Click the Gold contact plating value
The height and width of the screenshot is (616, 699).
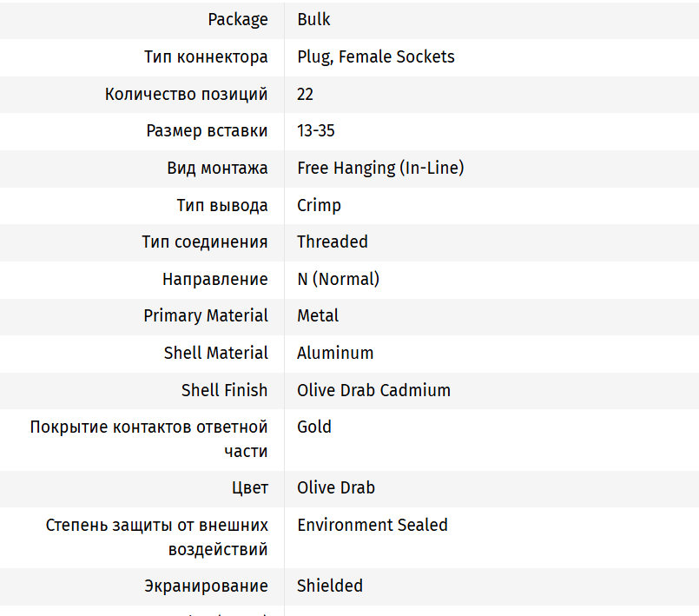pyautogui.click(x=313, y=427)
